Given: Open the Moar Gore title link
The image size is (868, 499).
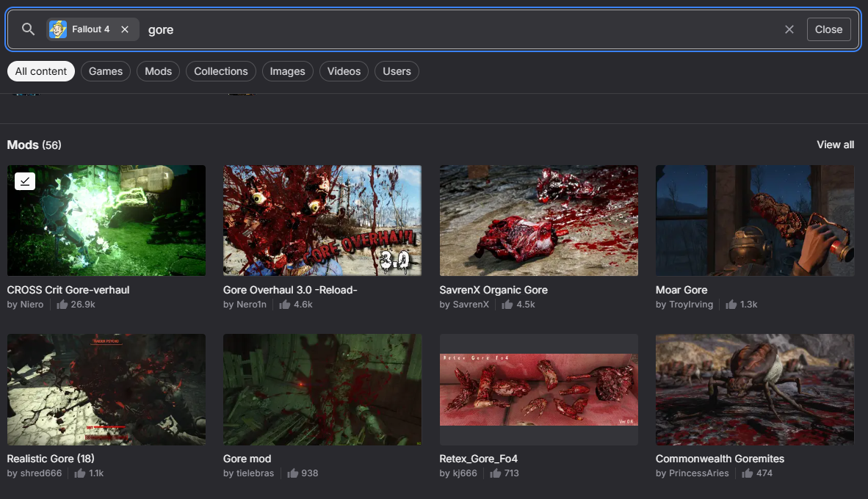Looking at the screenshot, I should (x=681, y=290).
